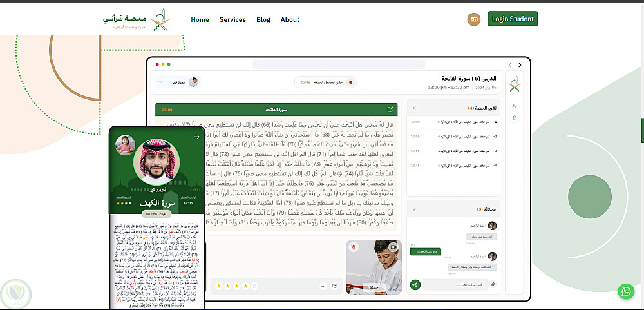Open the Services menu item
644x310 pixels.
pyautogui.click(x=232, y=20)
